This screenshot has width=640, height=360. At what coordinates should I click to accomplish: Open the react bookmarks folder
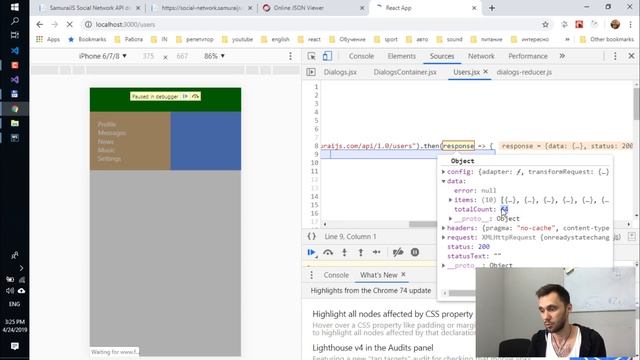click(309, 40)
